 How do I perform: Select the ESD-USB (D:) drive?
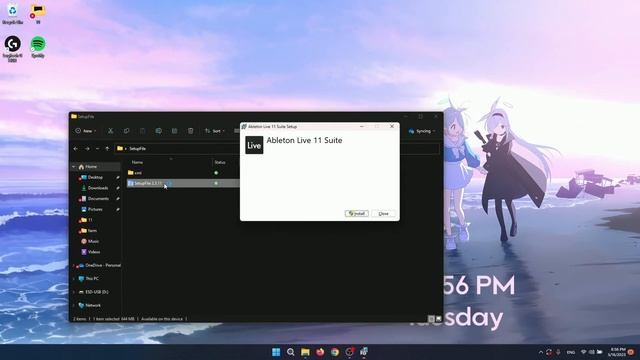96,292
